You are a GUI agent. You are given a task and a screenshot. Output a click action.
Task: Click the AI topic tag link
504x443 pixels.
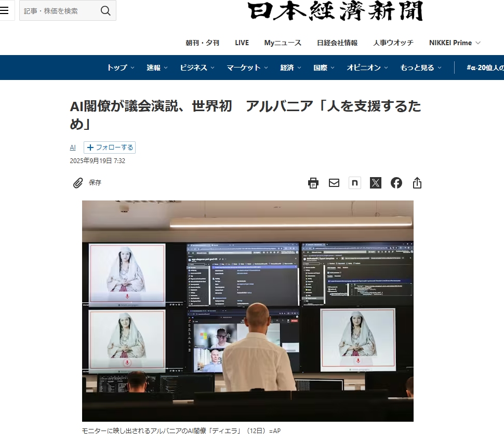tap(73, 147)
